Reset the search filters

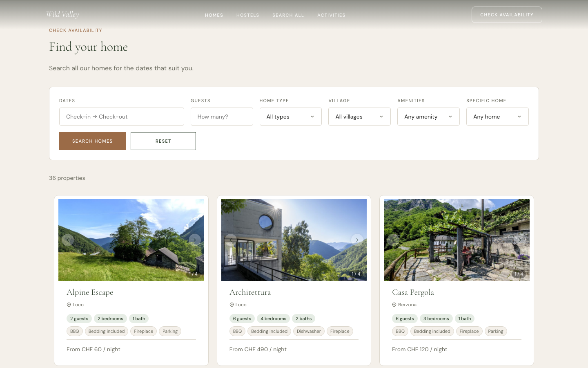[163, 141]
